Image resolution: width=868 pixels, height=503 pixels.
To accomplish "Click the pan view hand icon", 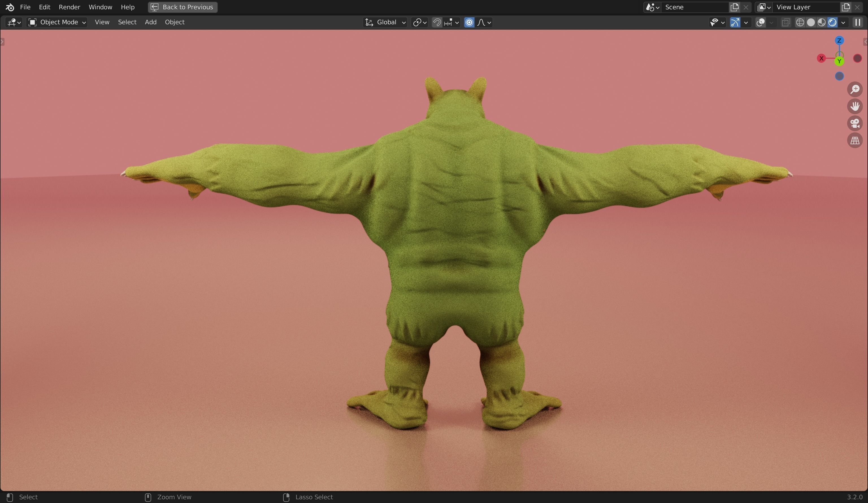I will point(855,106).
